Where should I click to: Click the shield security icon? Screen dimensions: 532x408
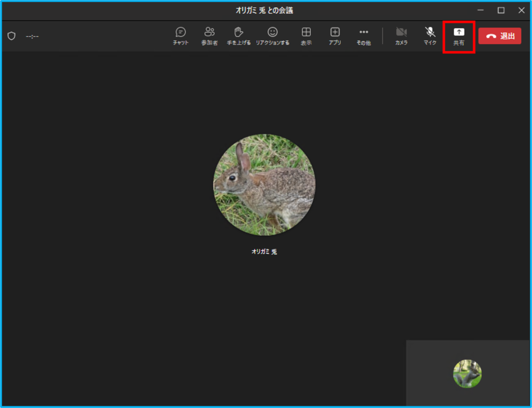point(11,36)
